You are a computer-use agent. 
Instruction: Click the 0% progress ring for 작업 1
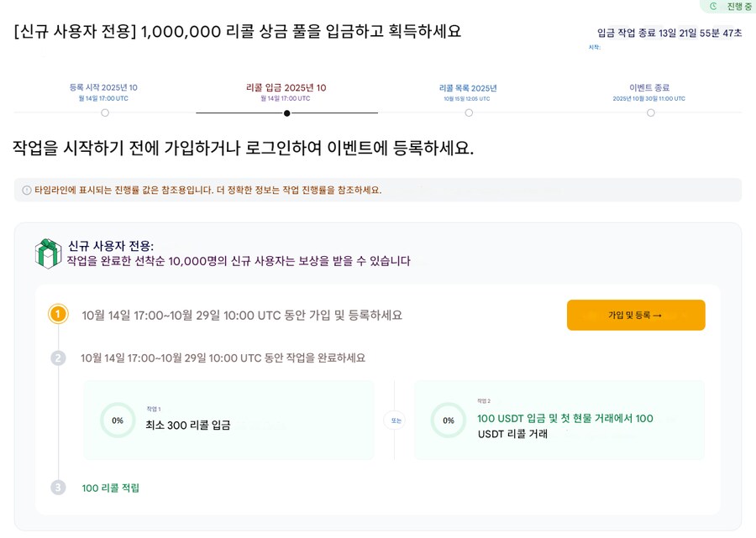116,419
